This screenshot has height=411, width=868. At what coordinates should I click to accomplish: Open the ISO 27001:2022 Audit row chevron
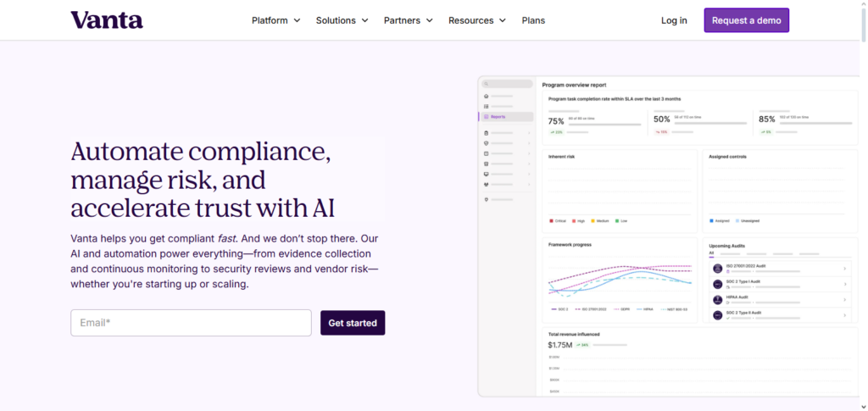844,269
